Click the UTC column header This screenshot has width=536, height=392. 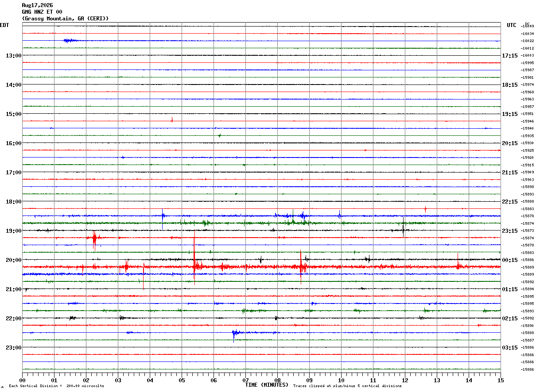click(512, 25)
